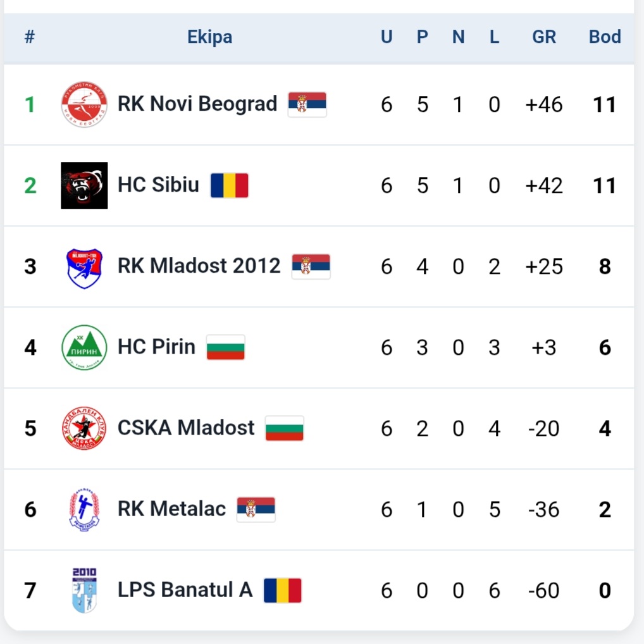Click the # rank column header
The height and width of the screenshot is (644, 644).
tap(30, 37)
